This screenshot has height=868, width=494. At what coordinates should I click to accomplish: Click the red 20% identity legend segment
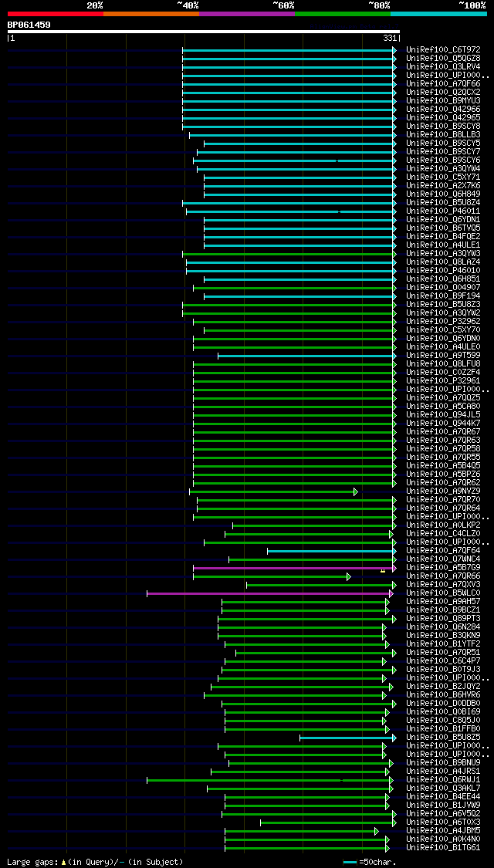coord(56,13)
